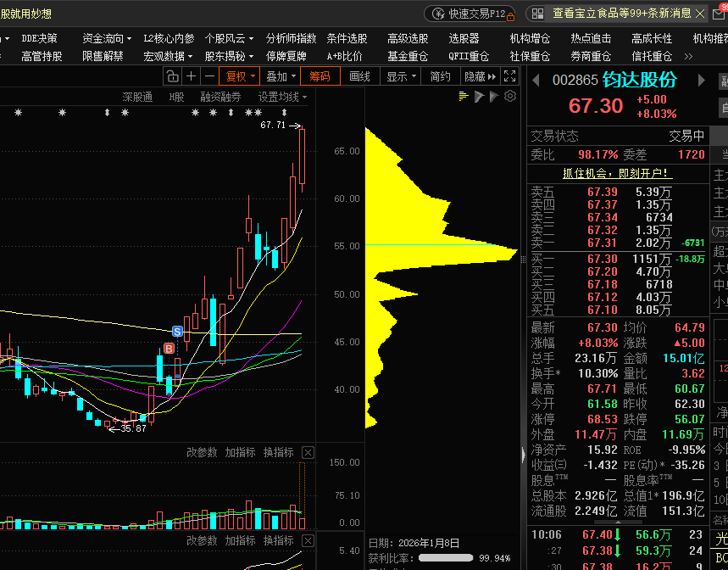The height and width of the screenshot is (570, 728).
Task: Enter fullscreen chart mode
Action: pos(509,76)
